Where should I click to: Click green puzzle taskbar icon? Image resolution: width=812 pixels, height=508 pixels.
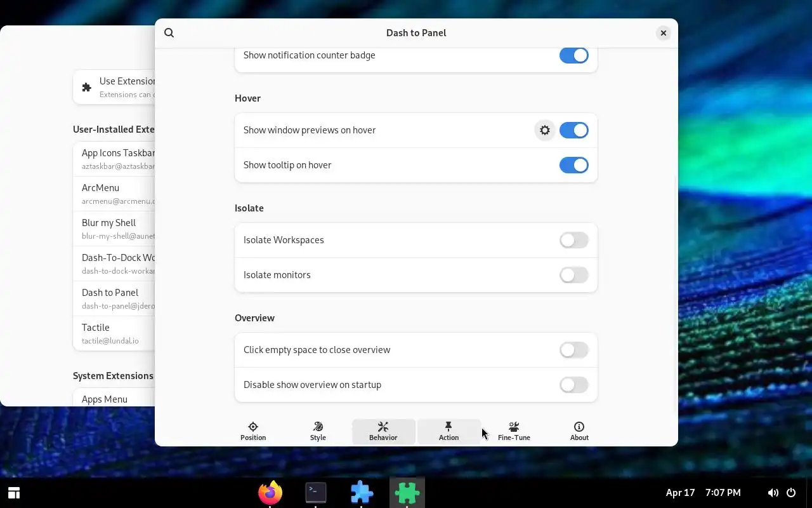tap(407, 492)
